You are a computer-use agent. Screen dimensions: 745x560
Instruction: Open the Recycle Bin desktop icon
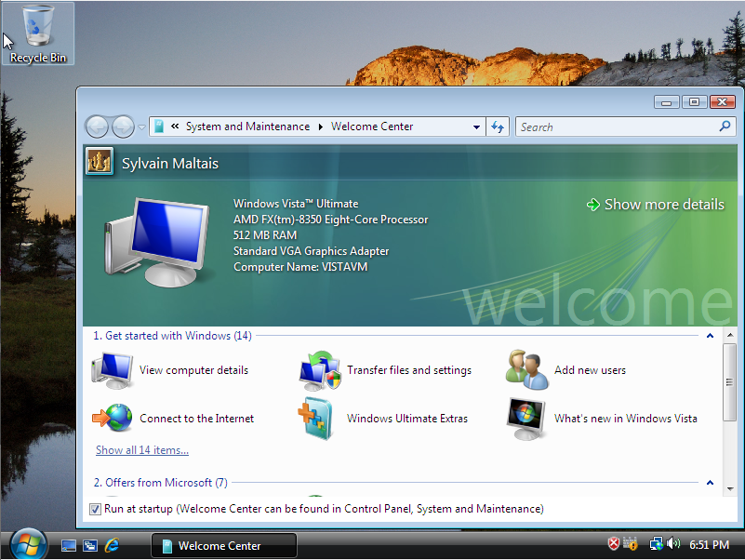tap(38, 33)
